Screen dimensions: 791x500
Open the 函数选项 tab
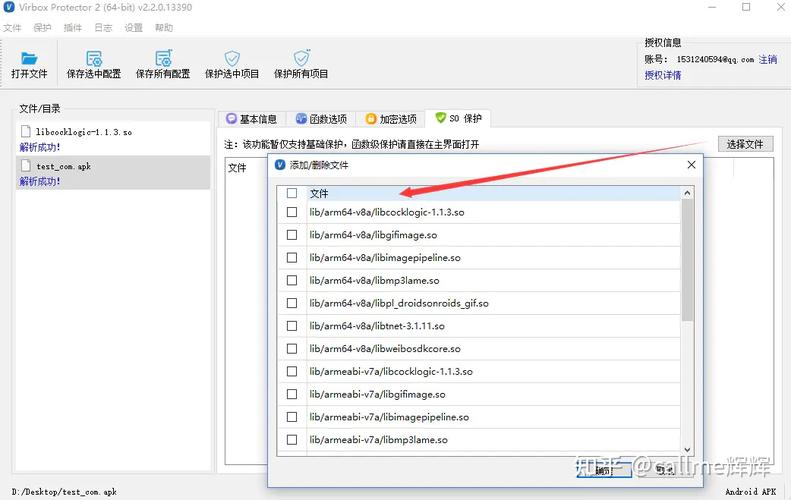pyautogui.click(x=320, y=119)
